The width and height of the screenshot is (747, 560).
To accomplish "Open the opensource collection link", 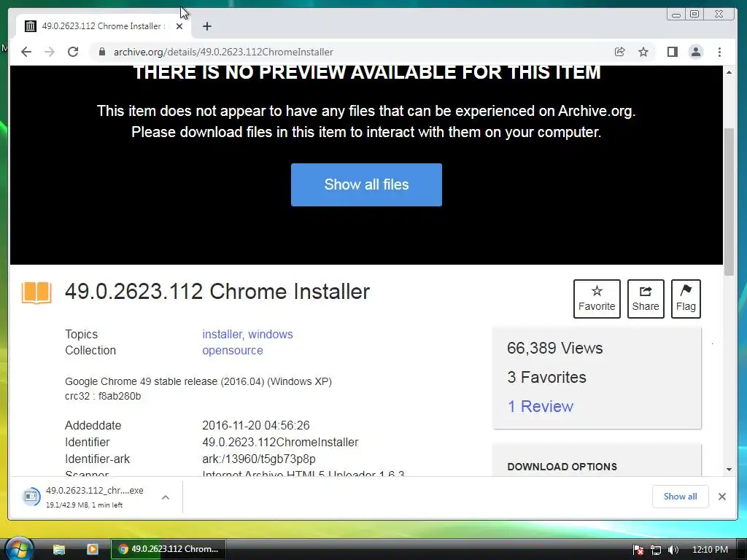I will pyautogui.click(x=233, y=351).
